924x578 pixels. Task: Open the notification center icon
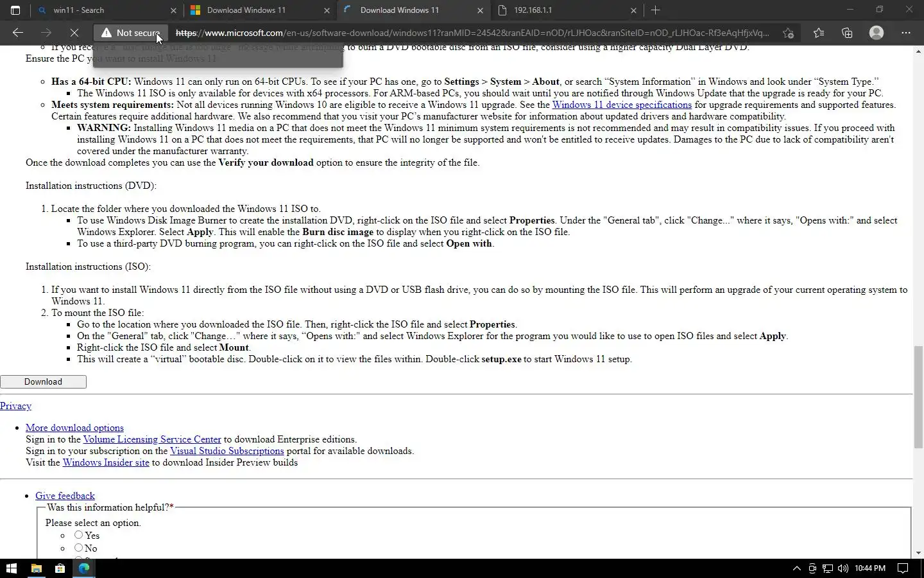[x=903, y=568]
